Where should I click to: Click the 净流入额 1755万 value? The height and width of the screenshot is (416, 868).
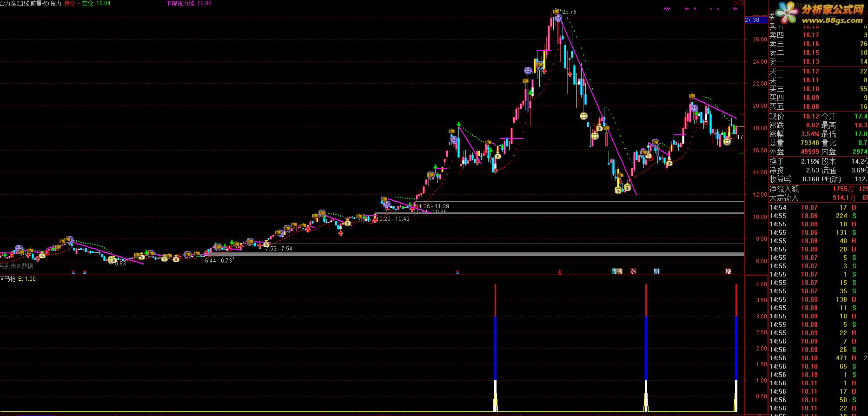[843, 189]
